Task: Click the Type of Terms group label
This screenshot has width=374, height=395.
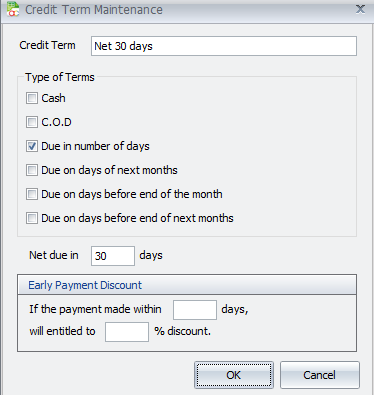Action: (60, 77)
